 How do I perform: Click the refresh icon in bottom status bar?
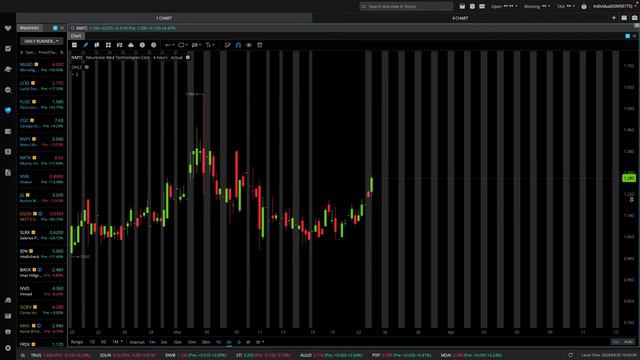(571, 355)
